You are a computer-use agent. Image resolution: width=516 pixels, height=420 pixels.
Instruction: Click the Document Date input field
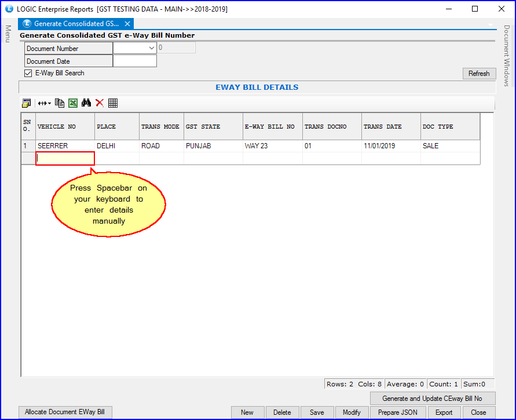click(x=134, y=61)
